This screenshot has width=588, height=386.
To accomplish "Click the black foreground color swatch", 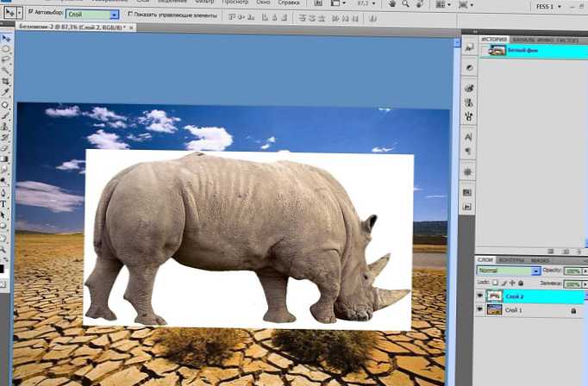I will [2, 269].
